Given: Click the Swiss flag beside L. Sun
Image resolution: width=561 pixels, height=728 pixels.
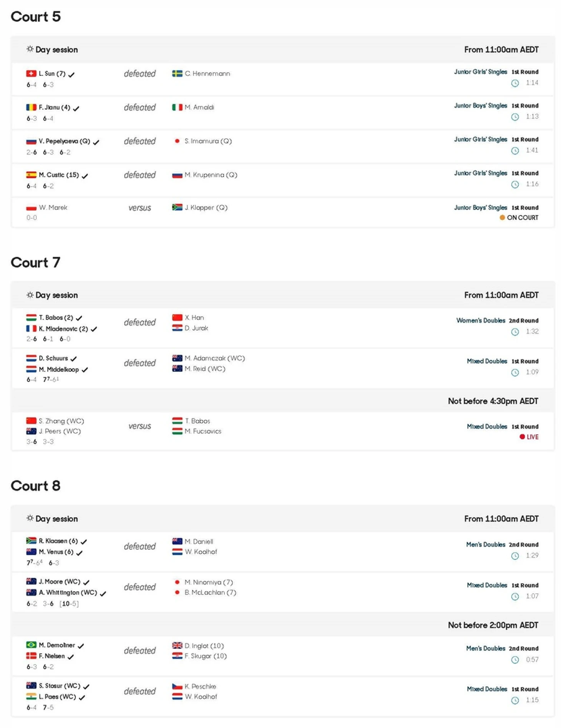Looking at the screenshot, I should [31, 73].
